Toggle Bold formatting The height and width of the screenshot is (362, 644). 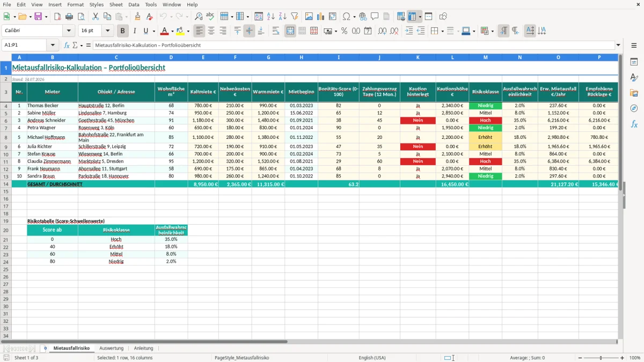pyautogui.click(x=123, y=31)
